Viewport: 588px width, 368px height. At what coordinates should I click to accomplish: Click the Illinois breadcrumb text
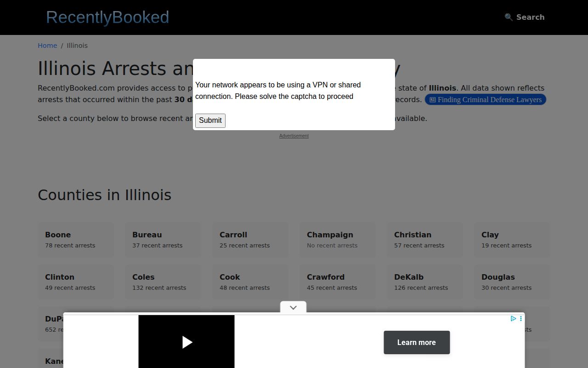coord(77,46)
